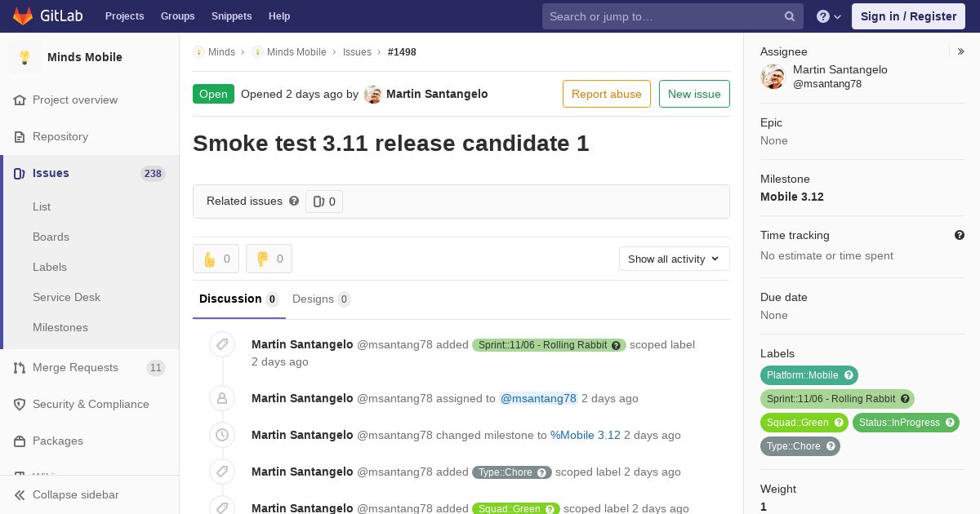
Task: Open the %Mobile 3.12 milestone link
Action: (585, 435)
